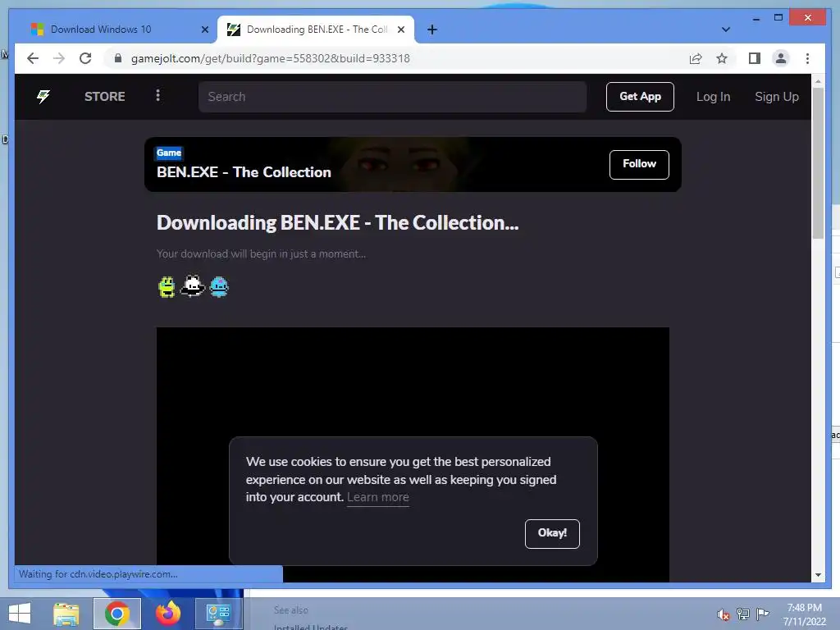
Task: Click the green pixel creature icon
Action: pos(167,286)
